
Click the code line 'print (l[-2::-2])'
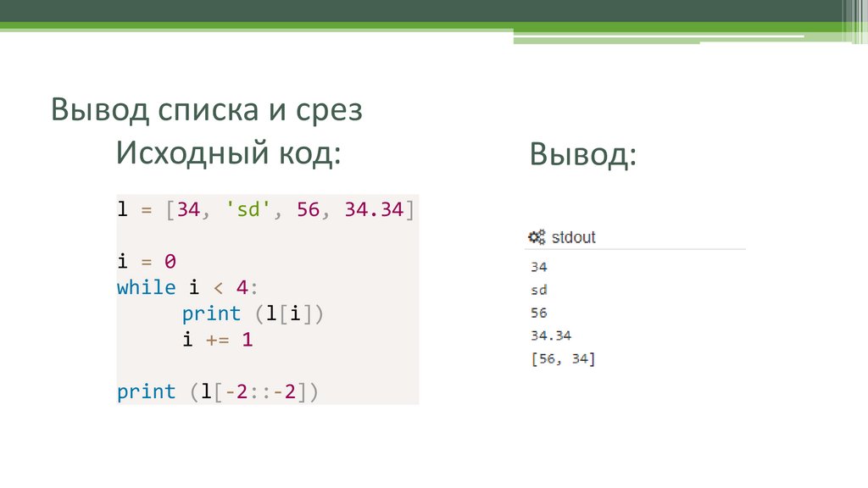click(x=218, y=391)
